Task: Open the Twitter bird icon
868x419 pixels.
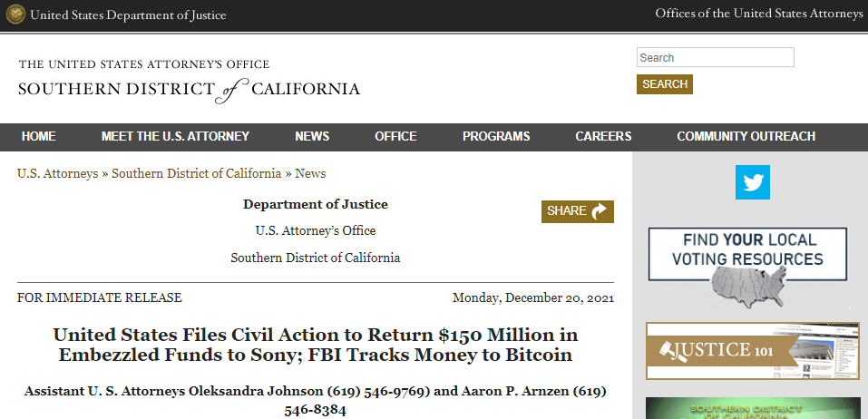Action: (x=753, y=182)
